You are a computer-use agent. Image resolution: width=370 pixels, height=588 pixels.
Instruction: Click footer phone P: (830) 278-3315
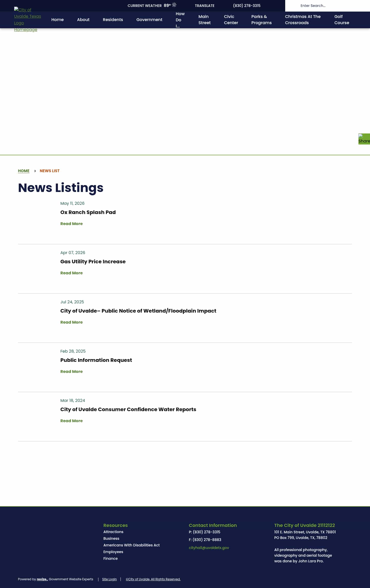[205, 532]
